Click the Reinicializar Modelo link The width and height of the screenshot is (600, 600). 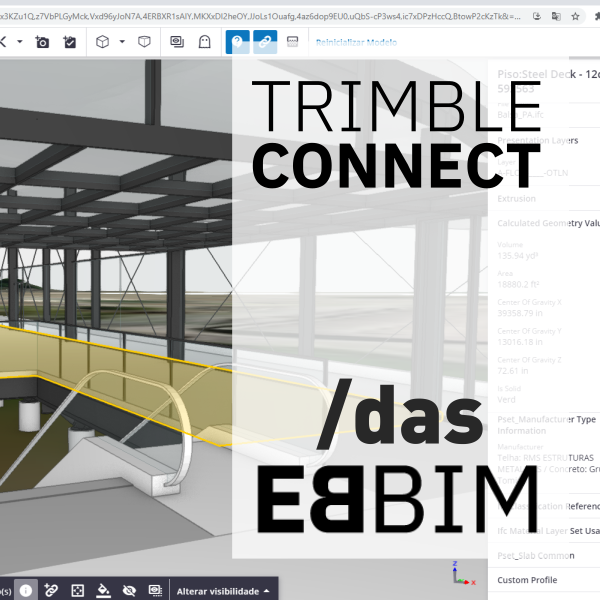(356, 42)
